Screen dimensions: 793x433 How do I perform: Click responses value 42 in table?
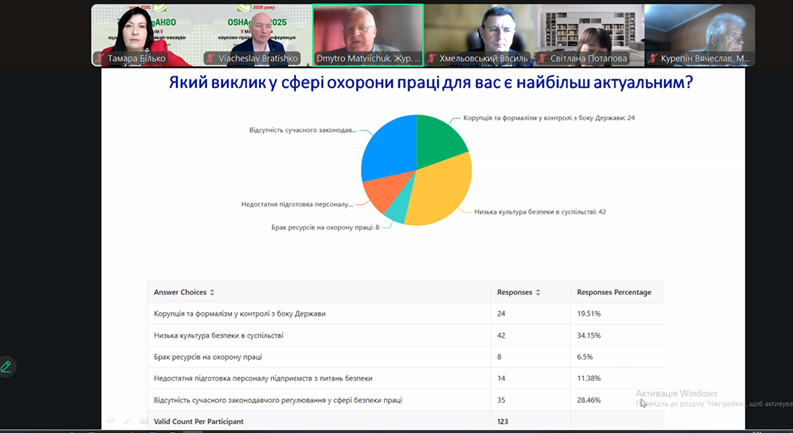coord(501,335)
